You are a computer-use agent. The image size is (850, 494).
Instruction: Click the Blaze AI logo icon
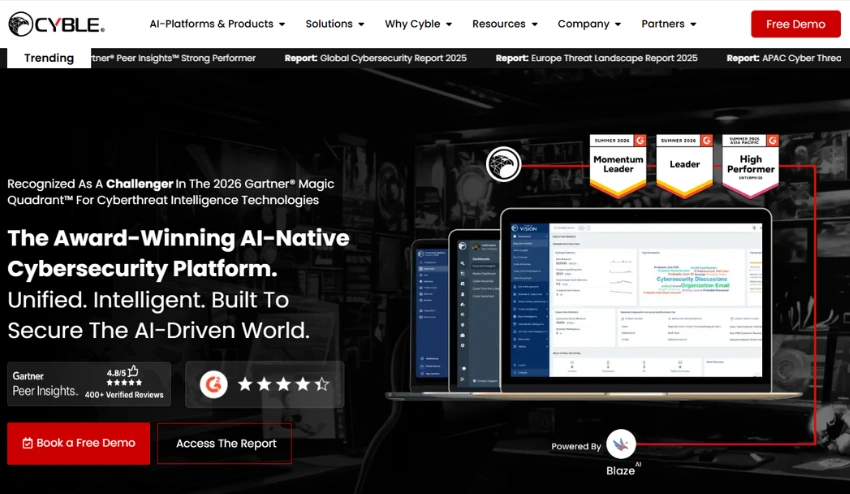(x=621, y=444)
